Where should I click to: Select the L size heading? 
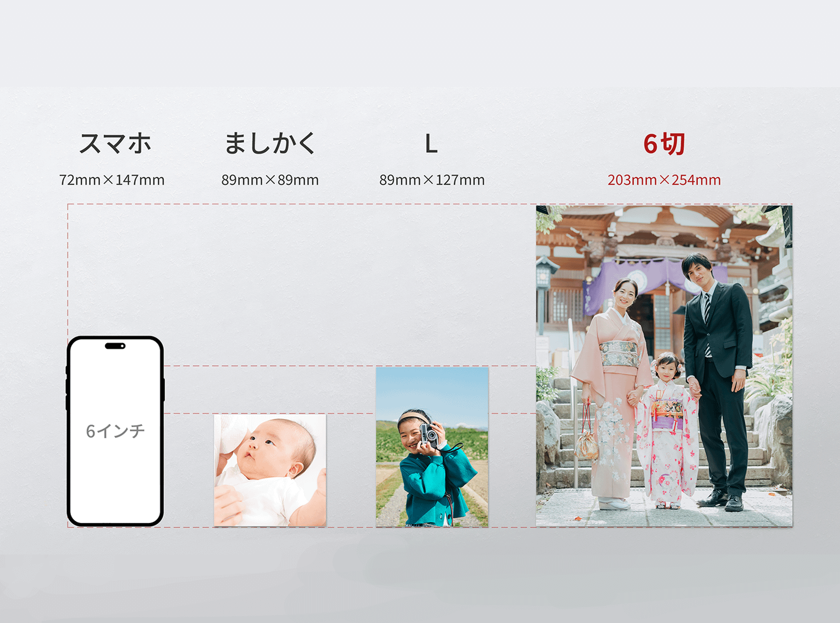pos(431,144)
